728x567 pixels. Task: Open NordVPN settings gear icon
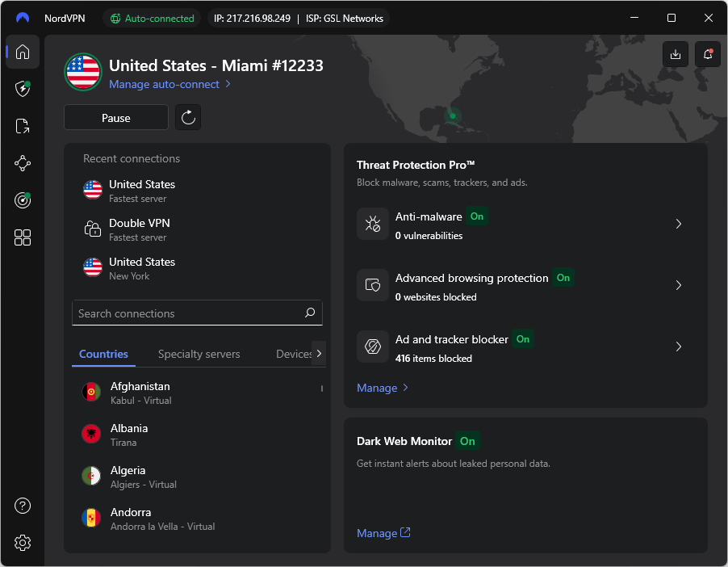pyautogui.click(x=22, y=543)
